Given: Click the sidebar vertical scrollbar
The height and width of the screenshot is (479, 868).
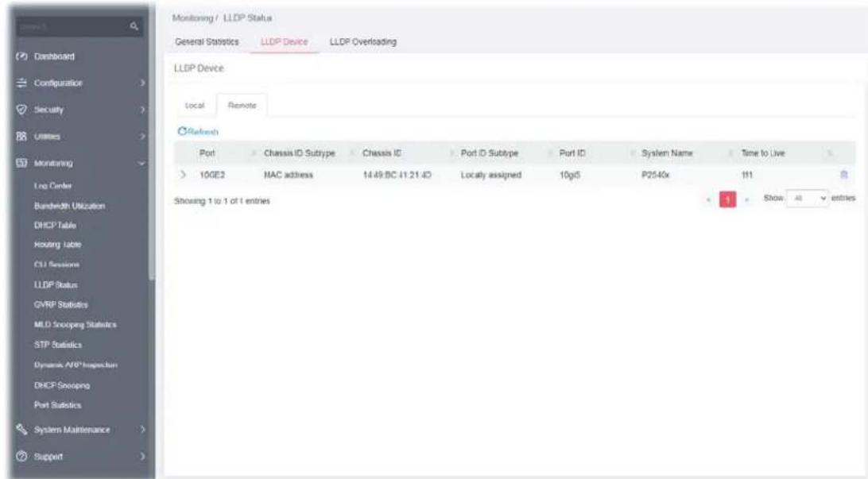Looking at the screenshot, I should pyautogui.click(x=153, y=144).
